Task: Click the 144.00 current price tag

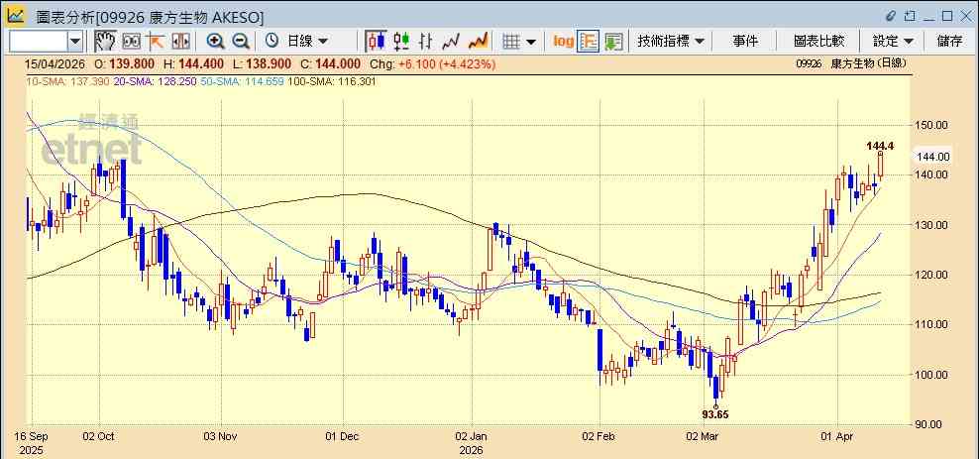Action: (x=932, y=157)
